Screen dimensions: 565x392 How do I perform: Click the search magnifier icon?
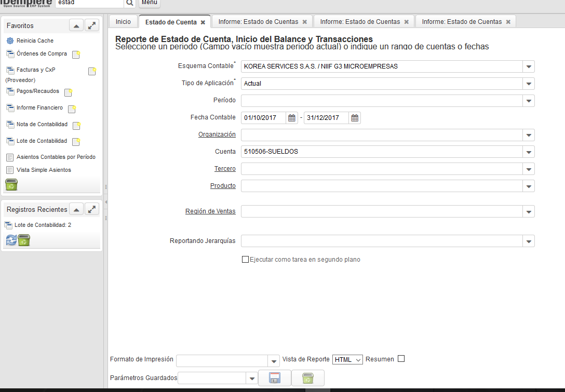(x=130, y=3)
